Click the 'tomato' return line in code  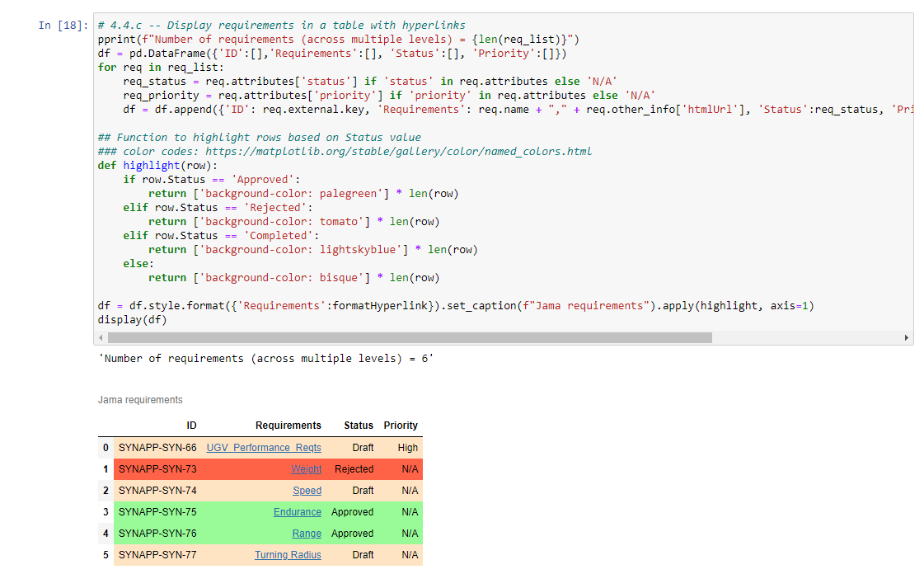(294, 222)
